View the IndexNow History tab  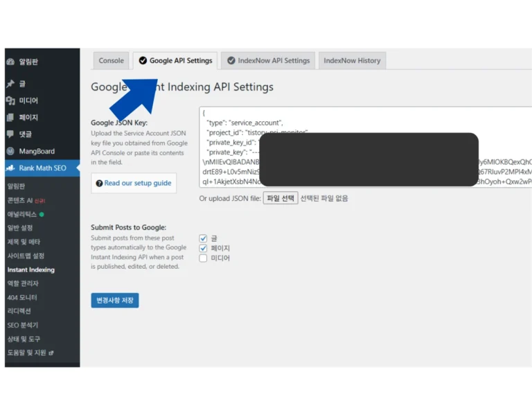(352, 61)
